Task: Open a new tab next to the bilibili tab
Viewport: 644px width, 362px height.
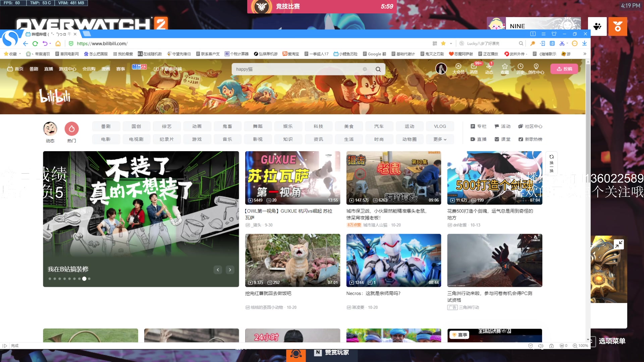Action: click(x=87, y=34)
